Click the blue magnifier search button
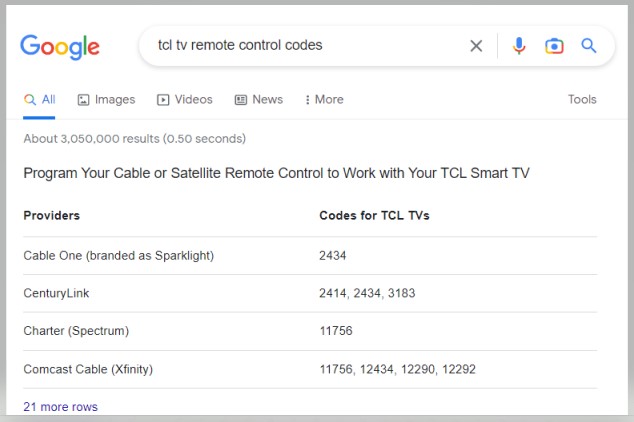634x422 pixels. (x=588, y=46)
